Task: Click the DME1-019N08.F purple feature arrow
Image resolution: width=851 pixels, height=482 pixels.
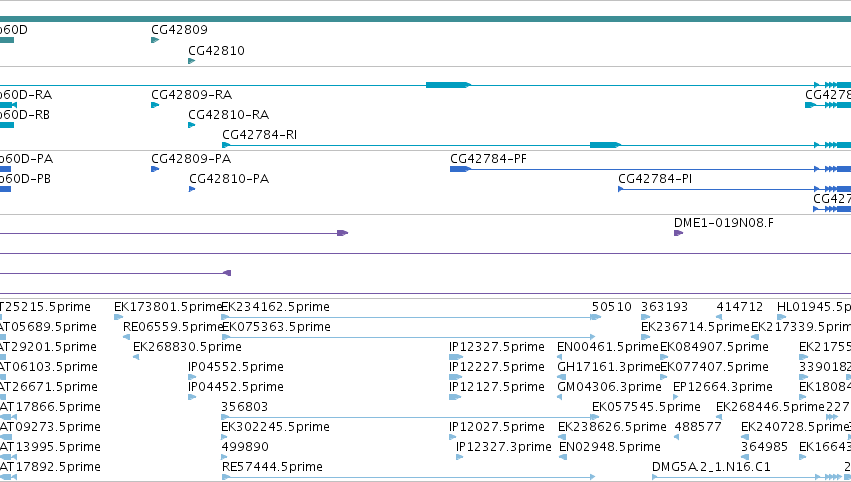Action: (x=678, y=233)
